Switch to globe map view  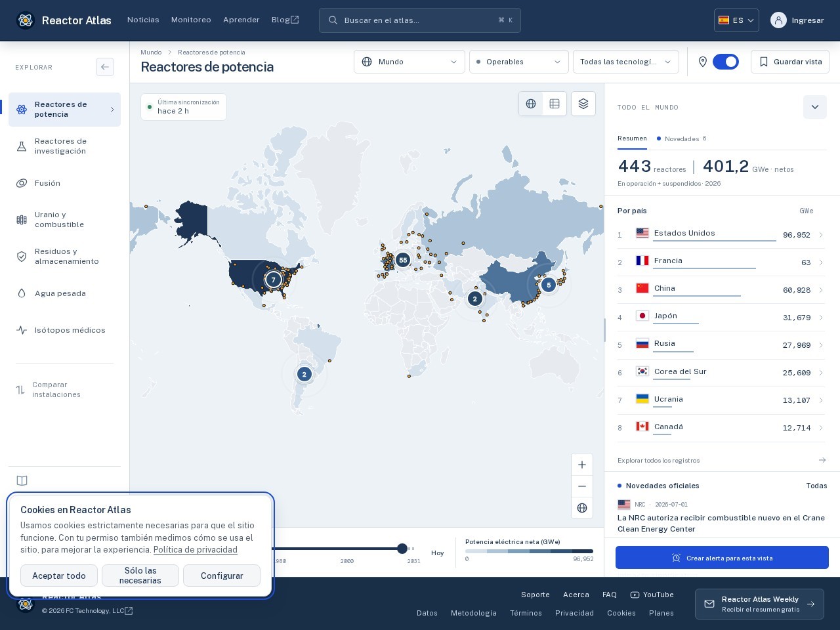pos(531,104)
